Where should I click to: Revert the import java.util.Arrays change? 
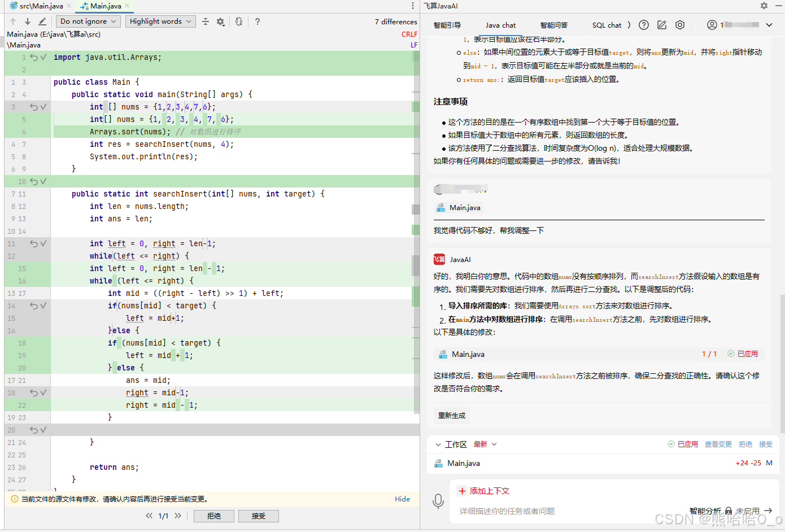point(34,57)
